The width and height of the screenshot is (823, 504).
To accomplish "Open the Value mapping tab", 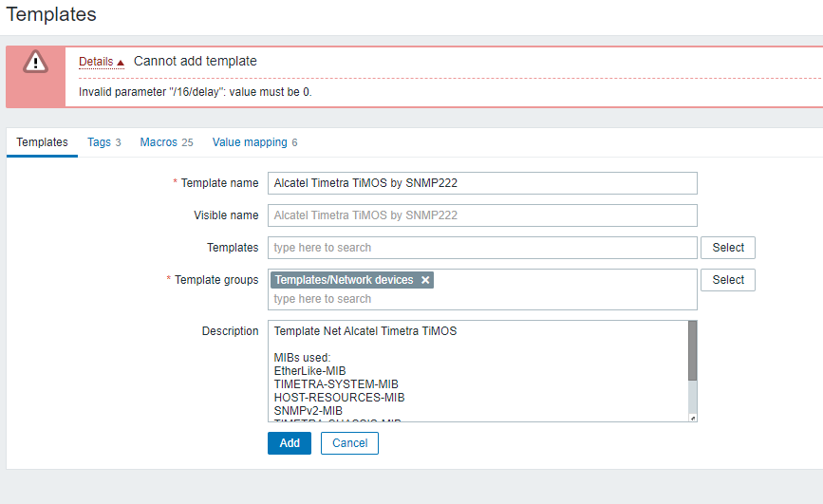I will (254, 142).
